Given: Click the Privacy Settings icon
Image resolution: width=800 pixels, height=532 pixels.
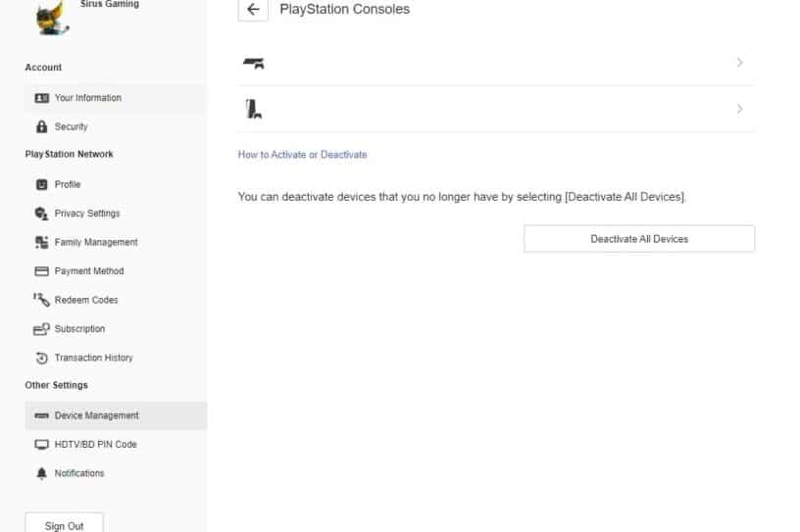Looking at the screenshot, I should (41, 214).
